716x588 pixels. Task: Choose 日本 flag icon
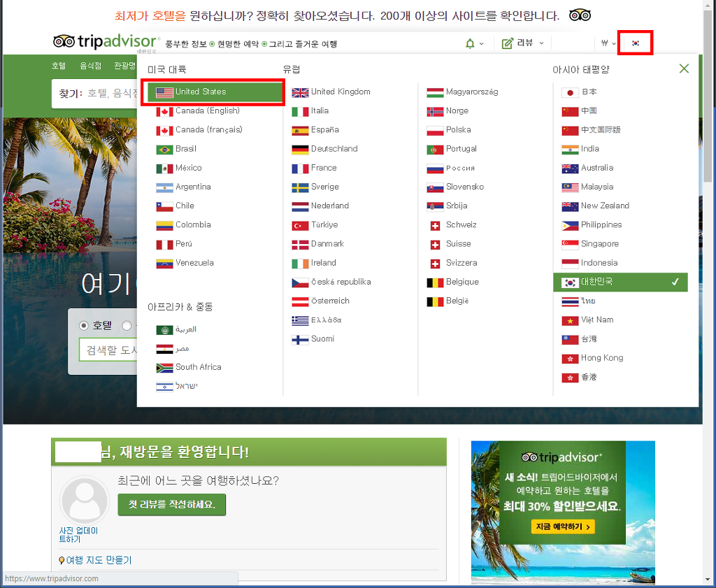570,92
